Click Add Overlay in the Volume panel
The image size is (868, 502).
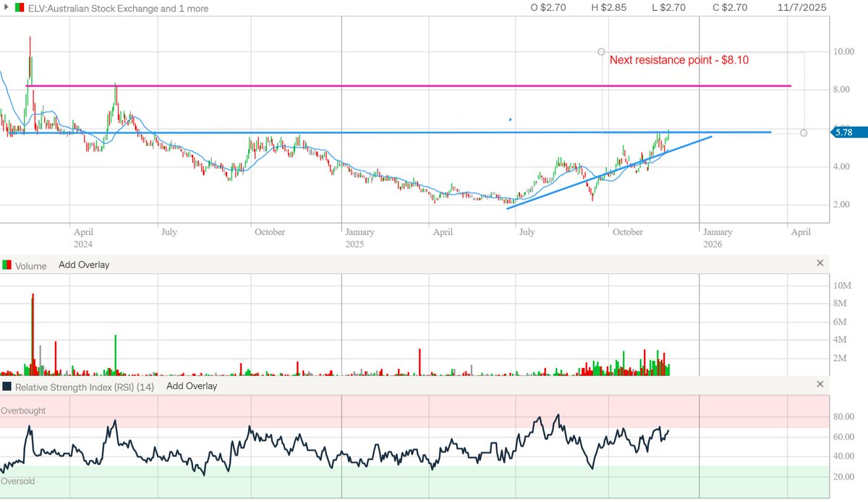coord(84,265)
